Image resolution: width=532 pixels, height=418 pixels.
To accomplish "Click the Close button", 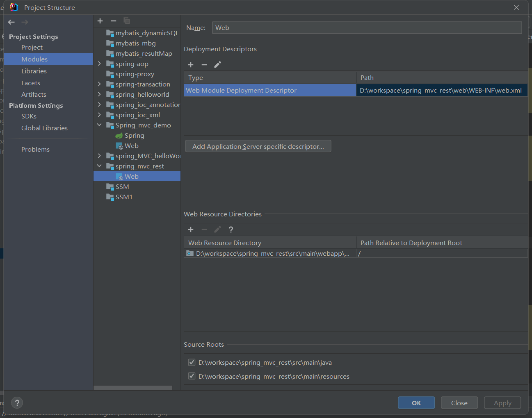I will [459, 403].
